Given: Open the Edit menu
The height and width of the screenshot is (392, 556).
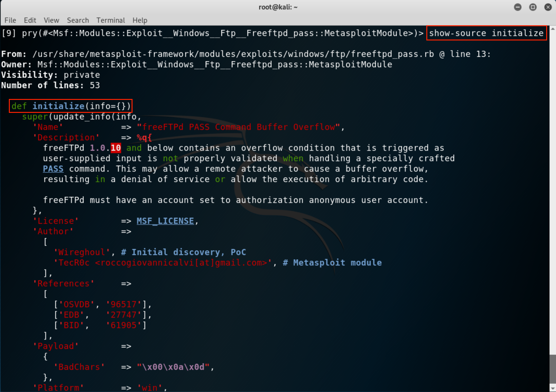Looking at the screenshot, I should click(x=30, y=20).
